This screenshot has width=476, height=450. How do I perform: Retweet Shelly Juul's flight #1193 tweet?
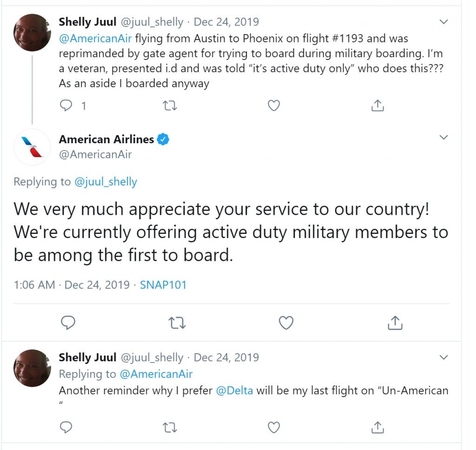[170, 106]
